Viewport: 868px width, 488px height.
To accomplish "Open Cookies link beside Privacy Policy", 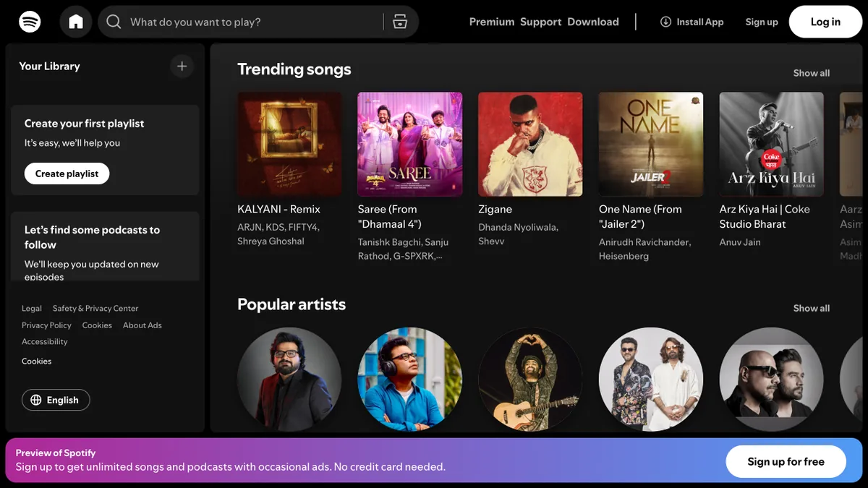I will pos(97,325).
